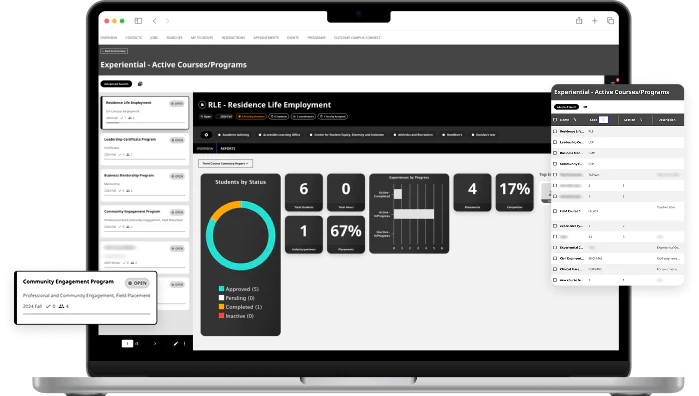Click the 6 total students tile
Viewport: 699px width, 396px height.
point(304,192)
